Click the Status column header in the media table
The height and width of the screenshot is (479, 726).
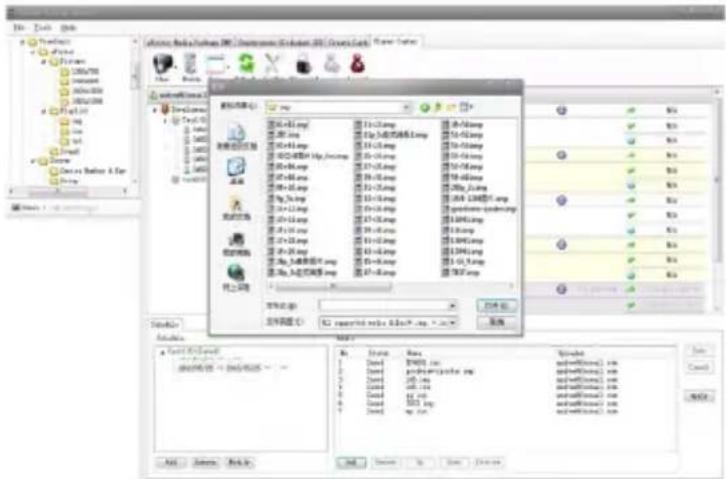378,354
